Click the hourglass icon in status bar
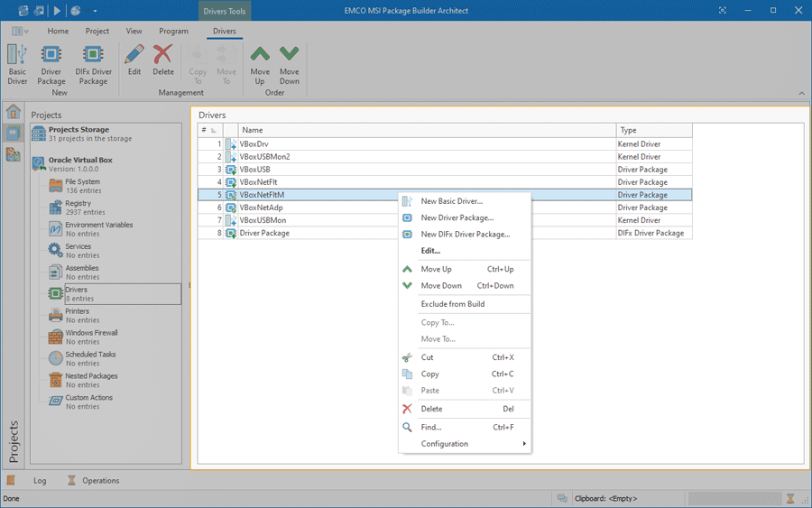The height and width of the screenshot is (508, 812). 790,499
